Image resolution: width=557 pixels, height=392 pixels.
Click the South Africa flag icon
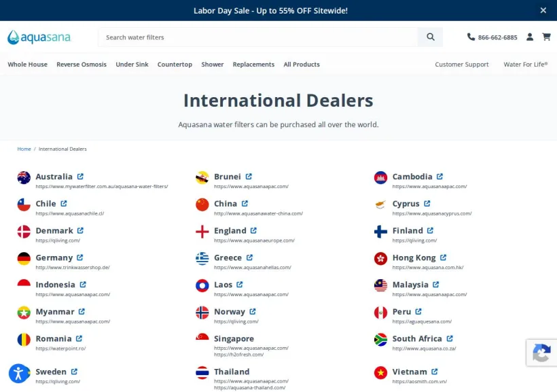click(x=380, y=340)
